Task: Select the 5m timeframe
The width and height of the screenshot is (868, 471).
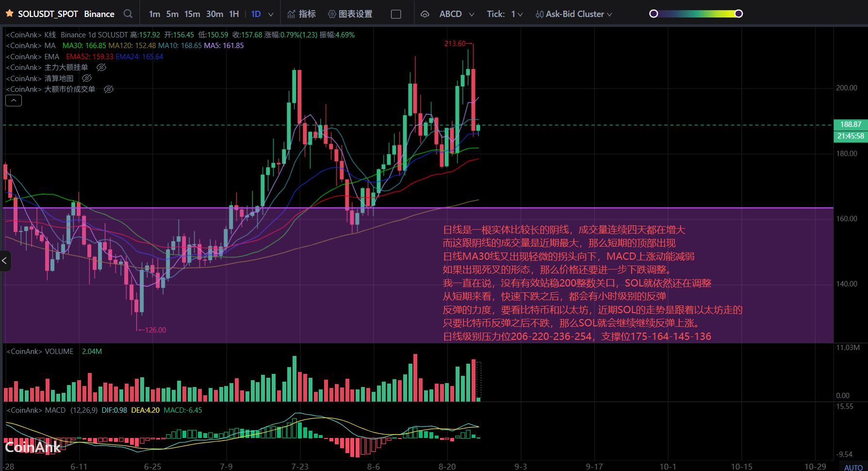Action: pyautogui.click(x=172, y=14)
